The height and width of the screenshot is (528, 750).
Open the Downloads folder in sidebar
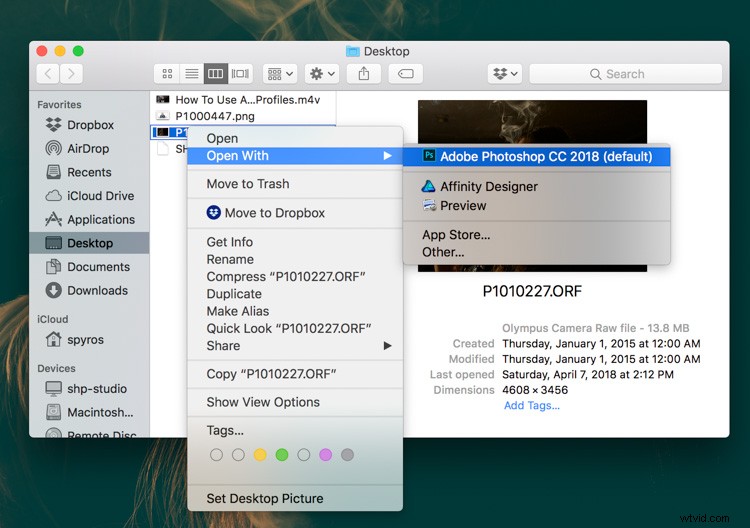point(53,291)
